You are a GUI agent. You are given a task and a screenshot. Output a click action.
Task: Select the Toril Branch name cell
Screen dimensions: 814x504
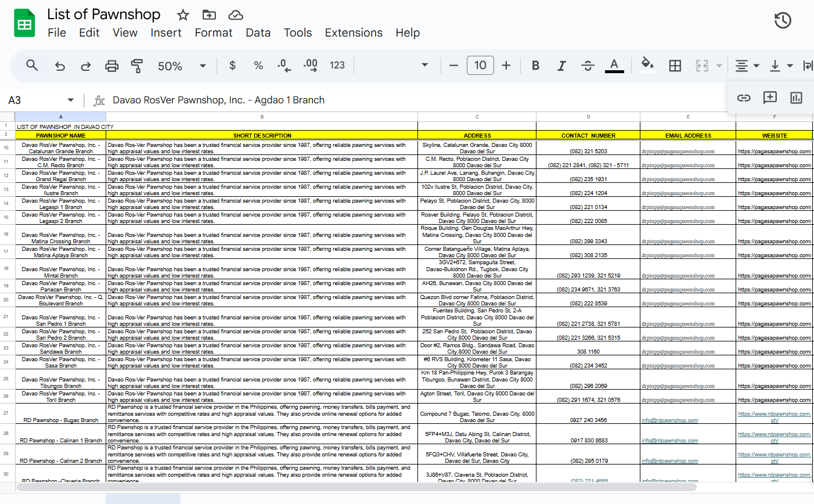pyautogui.click(x=60, y=397)
